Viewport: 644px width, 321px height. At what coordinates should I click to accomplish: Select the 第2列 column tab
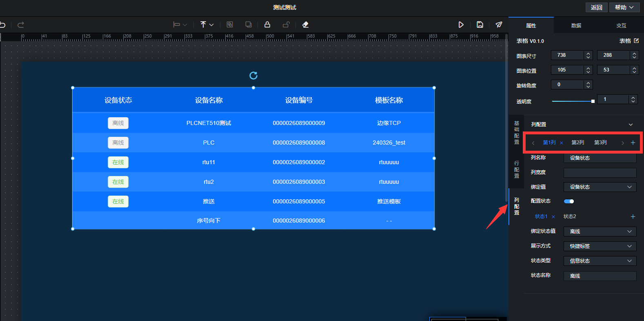coord(577,143)
